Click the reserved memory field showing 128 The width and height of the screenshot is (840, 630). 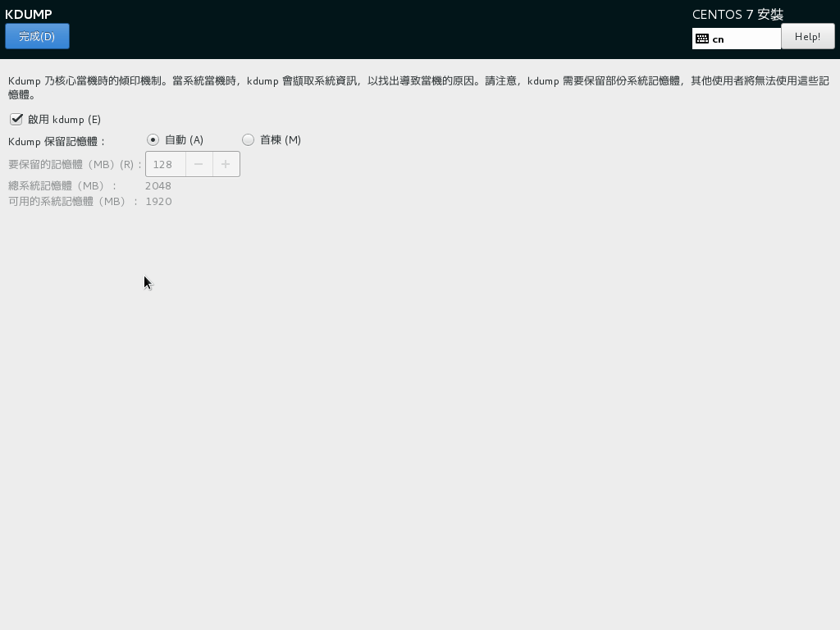coord(164,163)
